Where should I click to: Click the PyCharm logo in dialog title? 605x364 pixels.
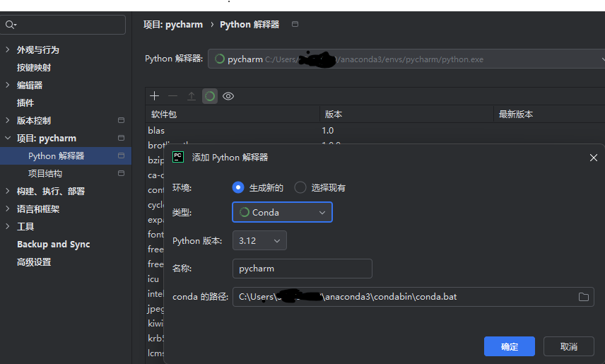pyautogui.click(x=178, y=157)
